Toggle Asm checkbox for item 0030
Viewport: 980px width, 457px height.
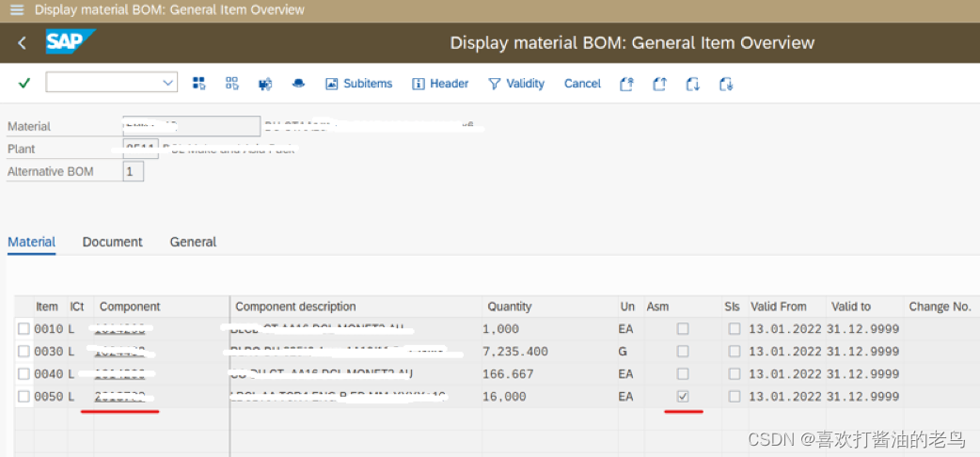click(x=683, y=351)
